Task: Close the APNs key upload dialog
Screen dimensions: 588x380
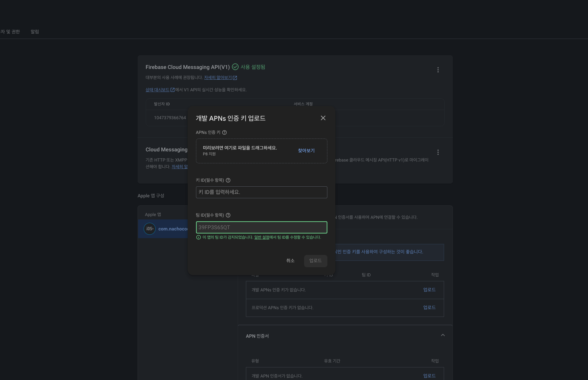Action: click(x=323, y=118)
